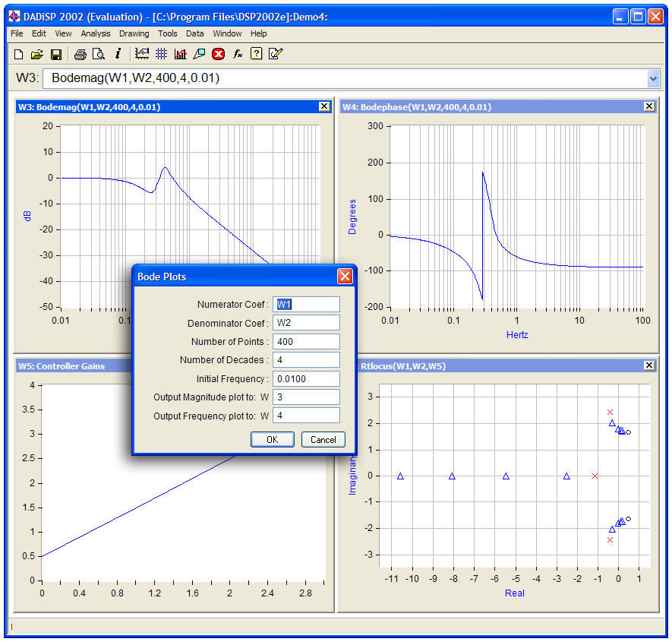Click the pencil and notepad toolbar icon
Screen dimensions: 672x642
[x=276, y=54]
